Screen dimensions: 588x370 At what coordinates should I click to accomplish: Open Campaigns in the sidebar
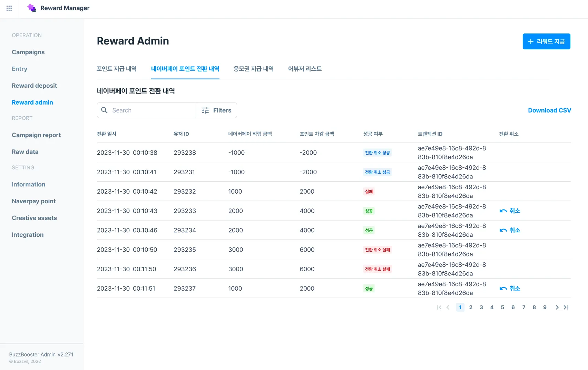(28, 52)
